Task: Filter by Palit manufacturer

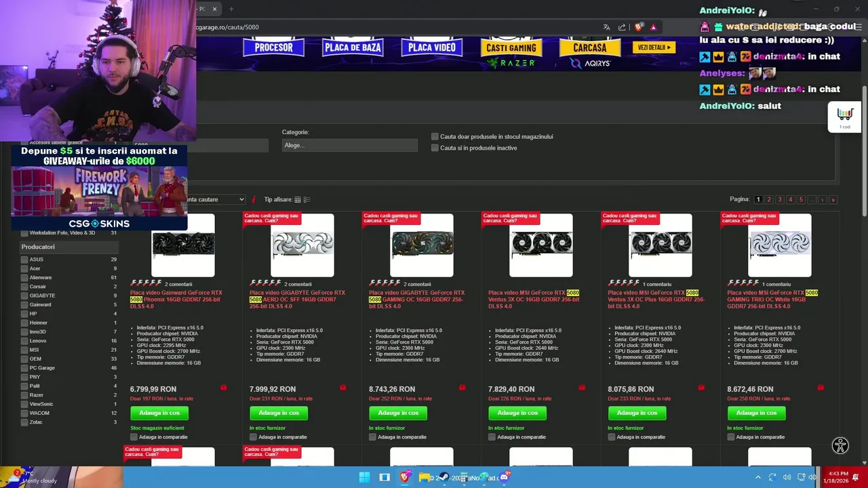Action: pyautogui.click(x=24, y=386)
